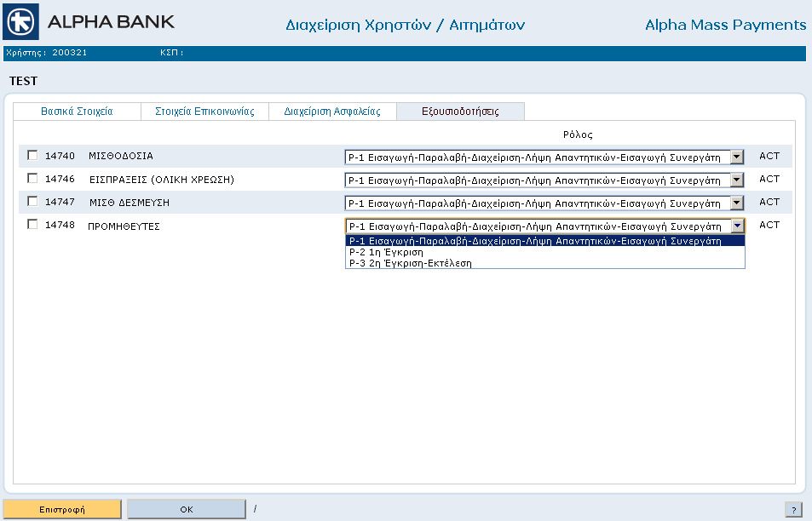The width and height of the screenshot is (812, 521).
Task: Click the TEST heading
Action: click(x=23, y=81)
